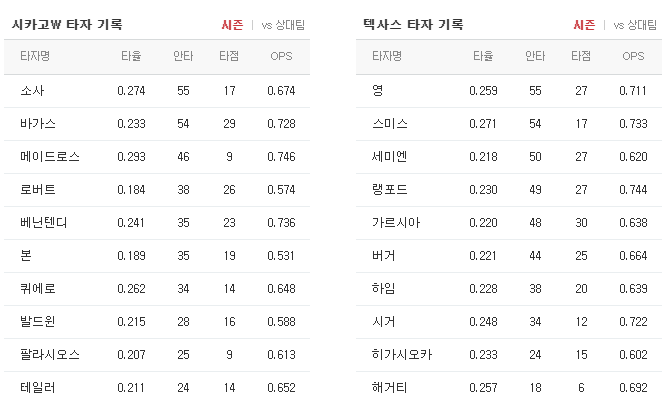Image resolution: width=664 pixels, height=414 pixels.
Task: Click batter name 가르시아
Action: [x=396, y=223]
